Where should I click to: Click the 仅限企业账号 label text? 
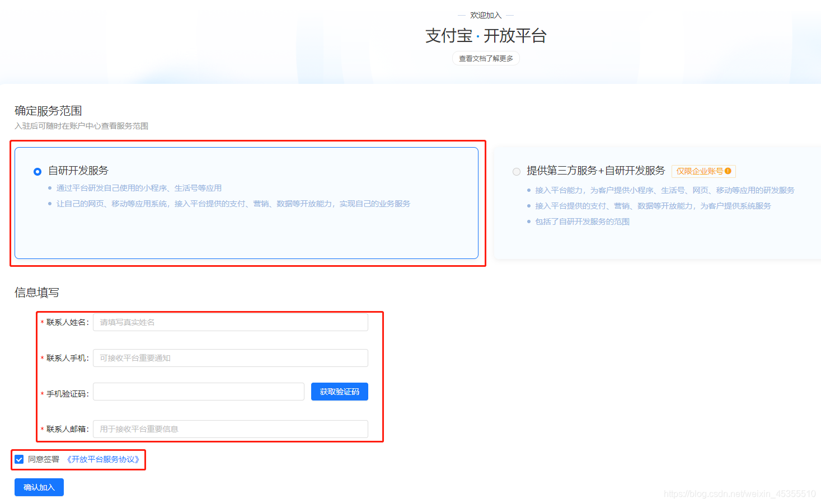[x=700, y=171]
